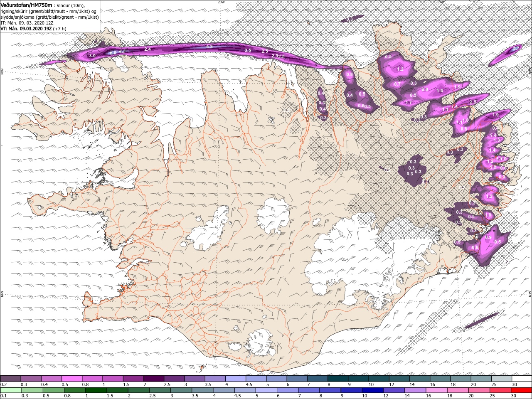Click the dark teal 8–9 snow swatch
This screenshot has width=532, height=399.
(338, 379)
